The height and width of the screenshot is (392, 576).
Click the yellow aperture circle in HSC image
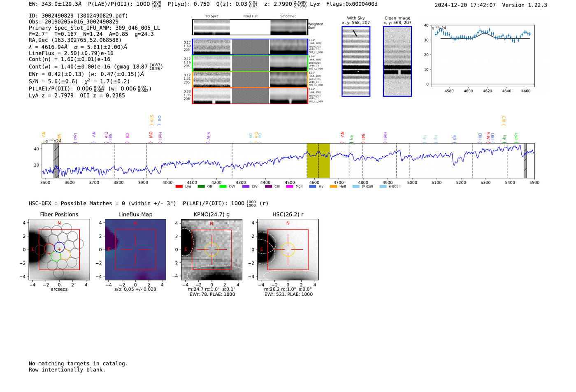click(288, 250)
